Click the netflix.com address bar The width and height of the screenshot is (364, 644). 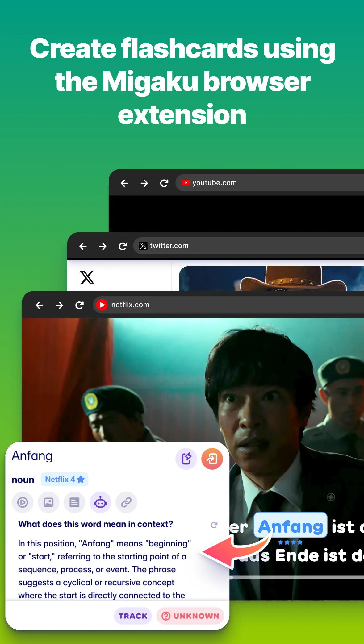pyautogui.click(x=228, y=305)
